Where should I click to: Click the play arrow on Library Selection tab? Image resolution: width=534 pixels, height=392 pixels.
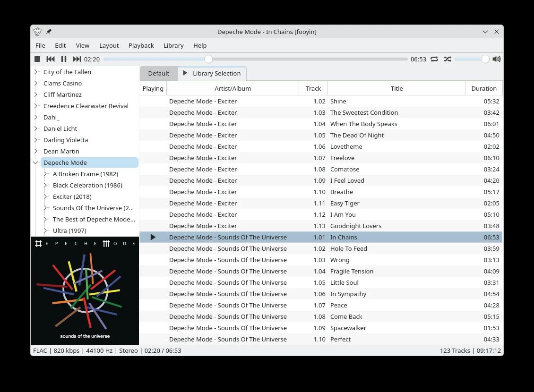point(185,73)
